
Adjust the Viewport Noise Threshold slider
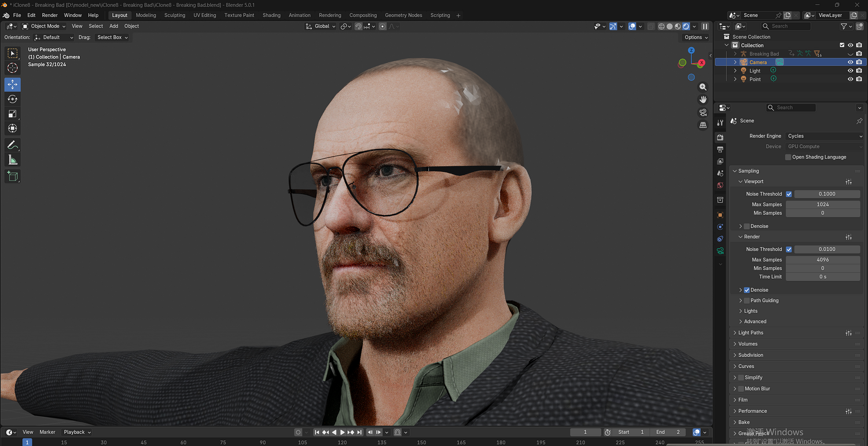826,194
